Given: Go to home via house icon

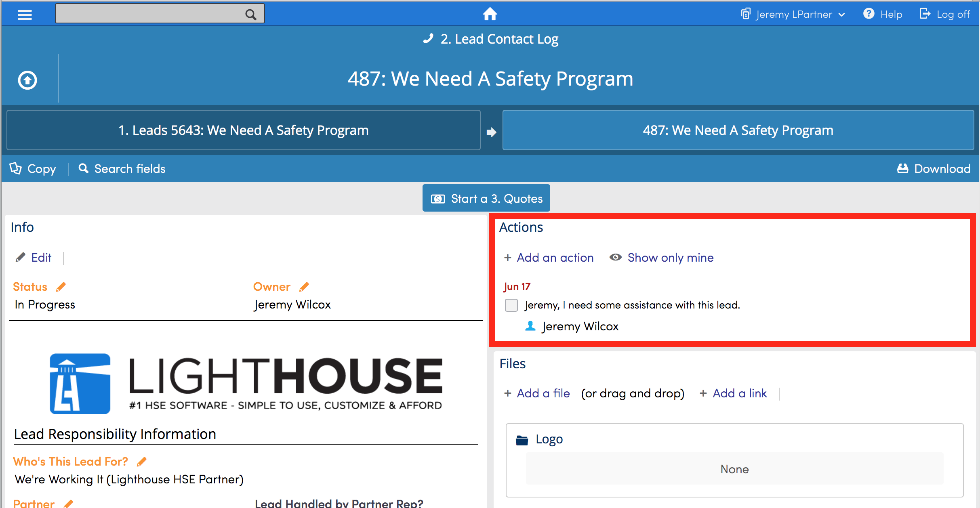Looking at the screenshot, I should click(490, 14).
